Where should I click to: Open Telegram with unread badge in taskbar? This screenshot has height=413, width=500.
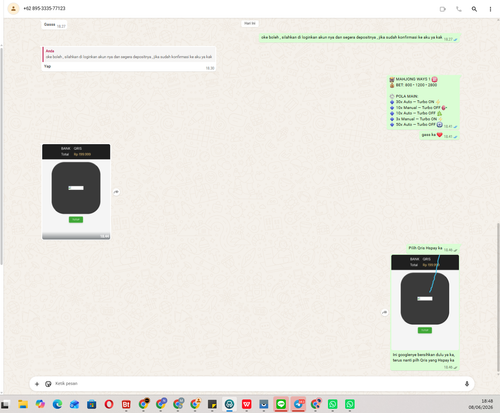pos(298,404)
